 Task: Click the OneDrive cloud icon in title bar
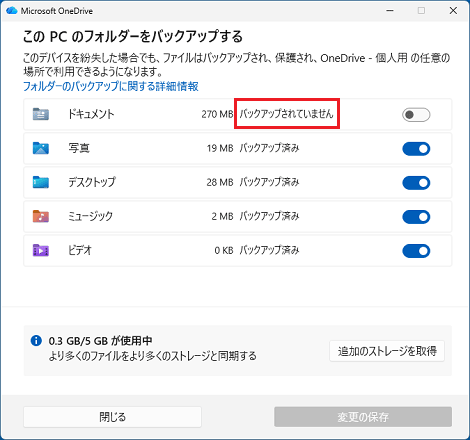click(12, 11)
